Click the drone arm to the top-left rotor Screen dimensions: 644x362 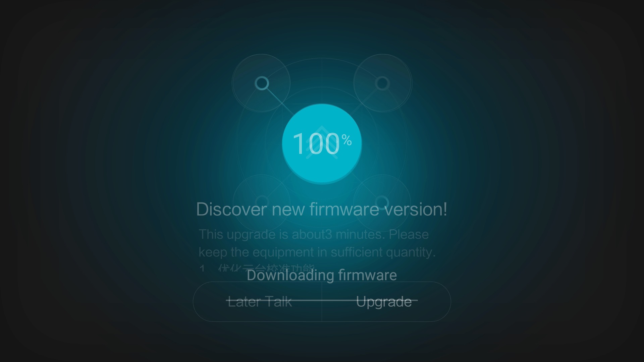pos(280,101)
